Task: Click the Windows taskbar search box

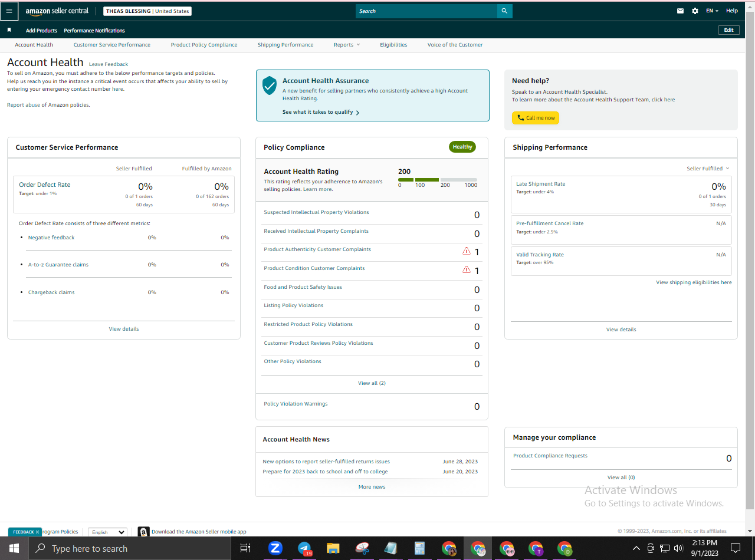Action: [x=129, y=548]
